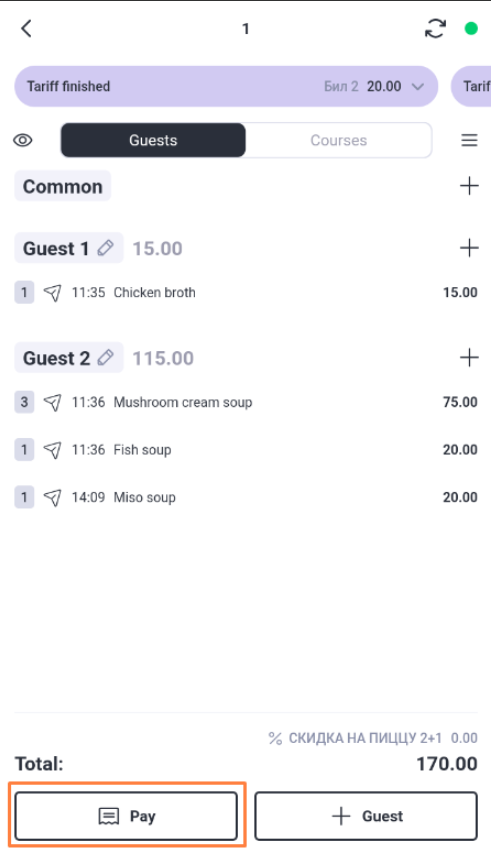
Task: Switch to the Courses tab
Action: [339, 141]
